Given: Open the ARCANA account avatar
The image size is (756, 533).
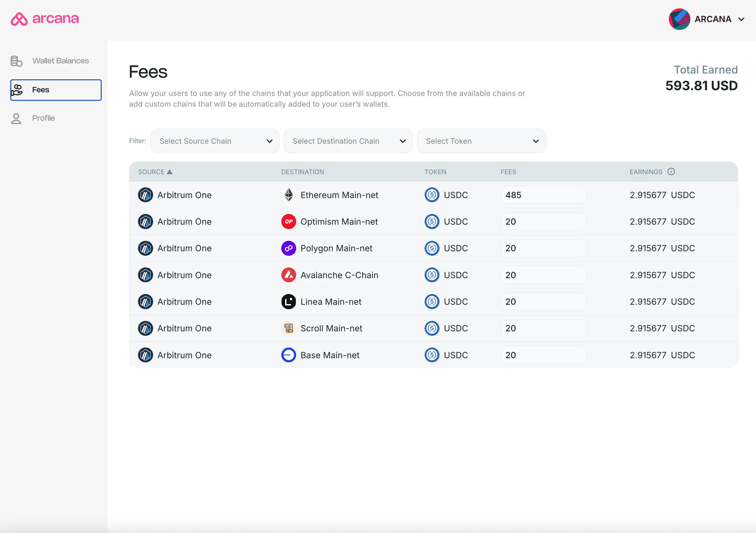Looking at the screenshot, I should pos(679,19).
